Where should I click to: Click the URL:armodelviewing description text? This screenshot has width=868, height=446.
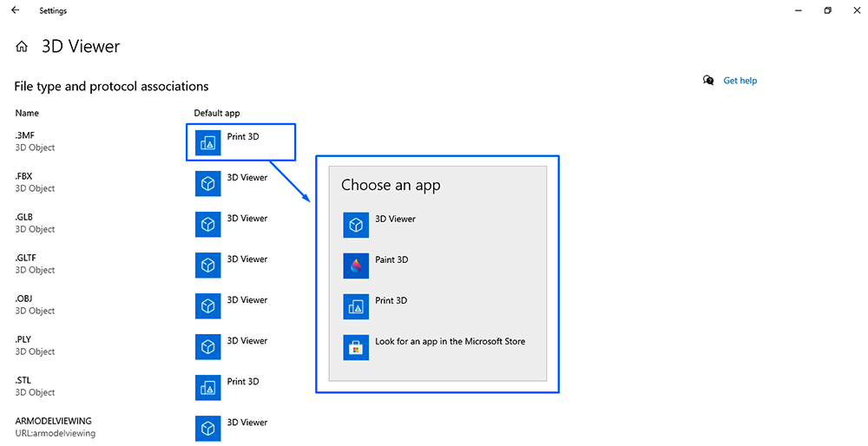(x=56, y=433)
